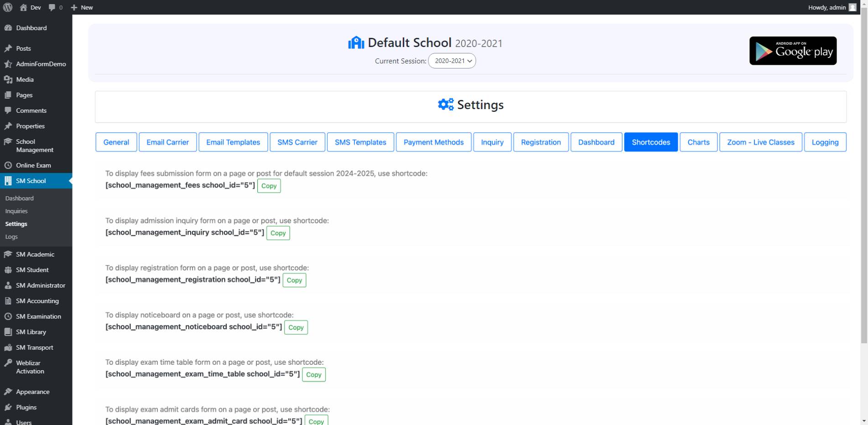The width and height of the screenshot is (868, 425).
Task: Open the SM Examination section
Action: (x=38, y=316)
